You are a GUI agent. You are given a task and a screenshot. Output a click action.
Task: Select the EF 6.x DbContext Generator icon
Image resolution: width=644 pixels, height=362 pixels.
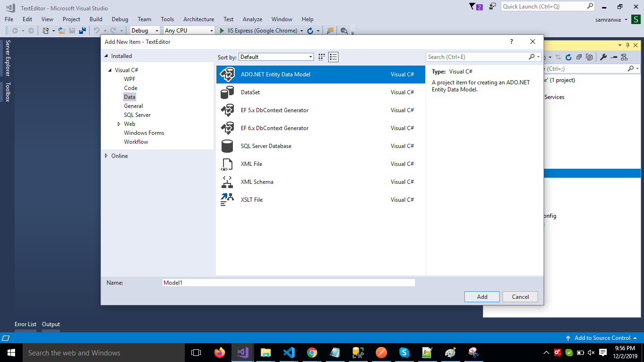(x=227, y=128)
